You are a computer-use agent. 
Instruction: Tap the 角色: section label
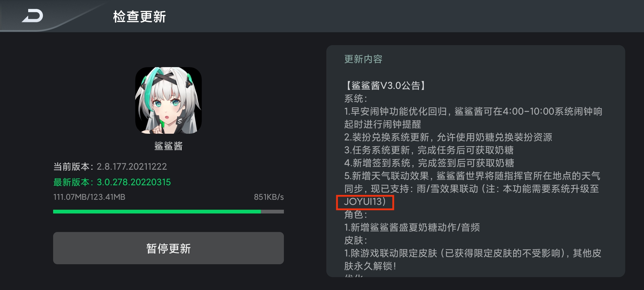click(x=356, y=214)
